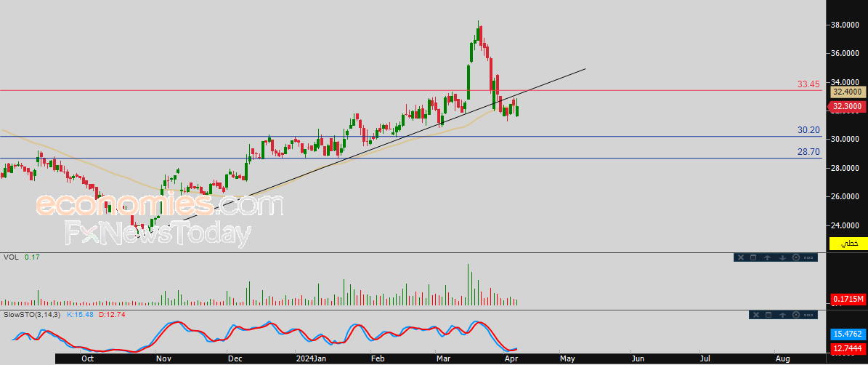Click the VOL 0.17 indicator label
Viewport: 868px width, 365px height.
coord(22,257)
